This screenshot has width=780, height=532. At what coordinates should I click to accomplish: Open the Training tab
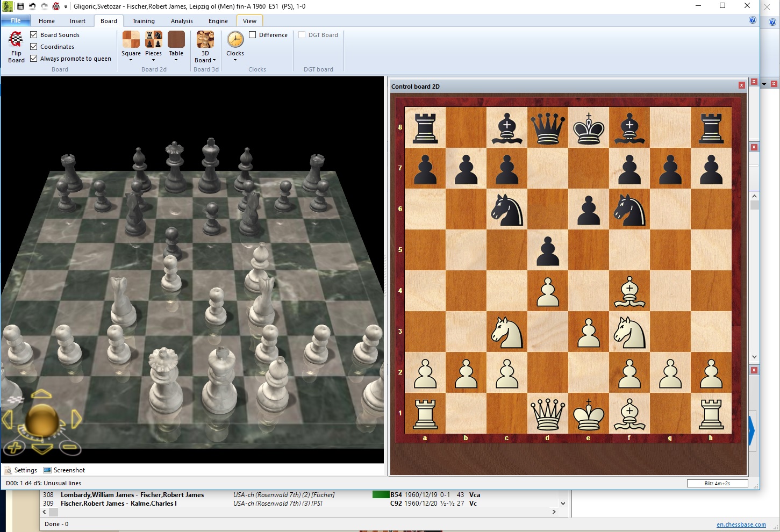click(143, 21)
